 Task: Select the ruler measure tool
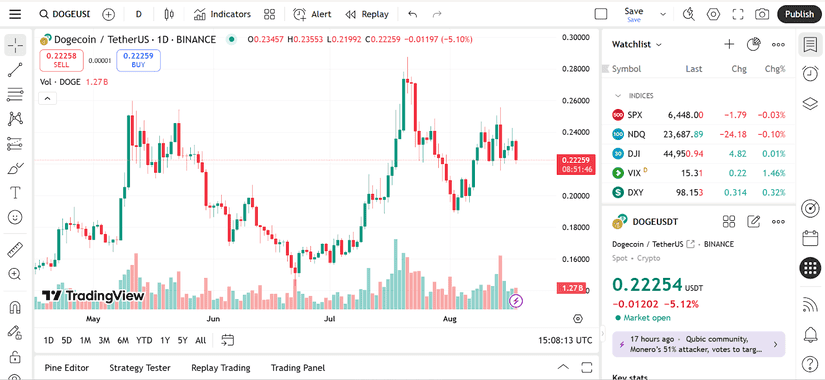pos(15,249)
